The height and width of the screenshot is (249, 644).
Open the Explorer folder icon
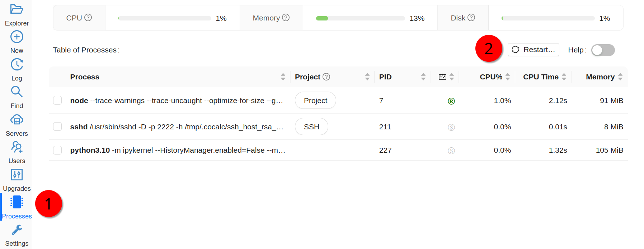click(17, 9)
